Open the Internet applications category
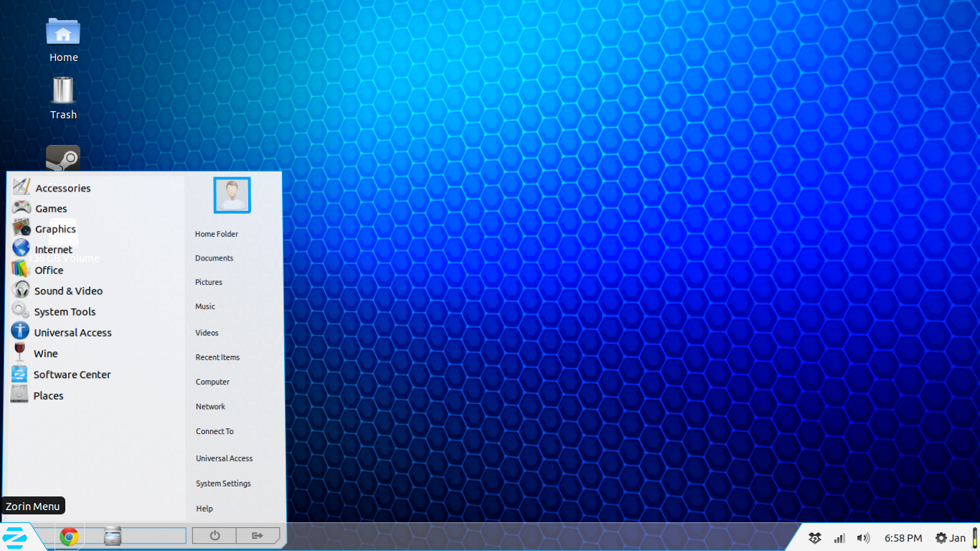 [53, 250]
